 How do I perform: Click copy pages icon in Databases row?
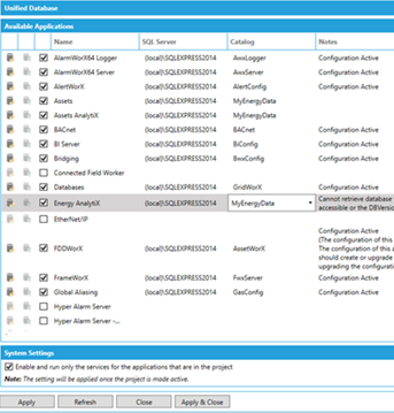tap(27, 187)
